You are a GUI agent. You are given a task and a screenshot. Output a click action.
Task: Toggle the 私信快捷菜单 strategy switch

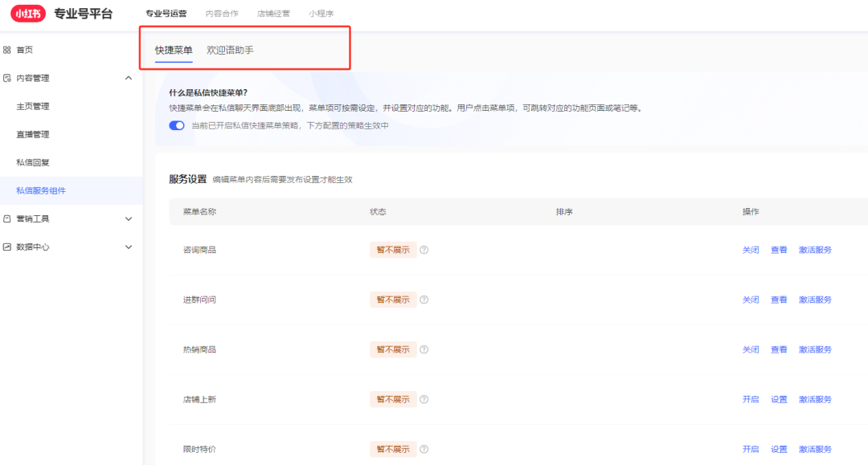(x=177, y=125)
